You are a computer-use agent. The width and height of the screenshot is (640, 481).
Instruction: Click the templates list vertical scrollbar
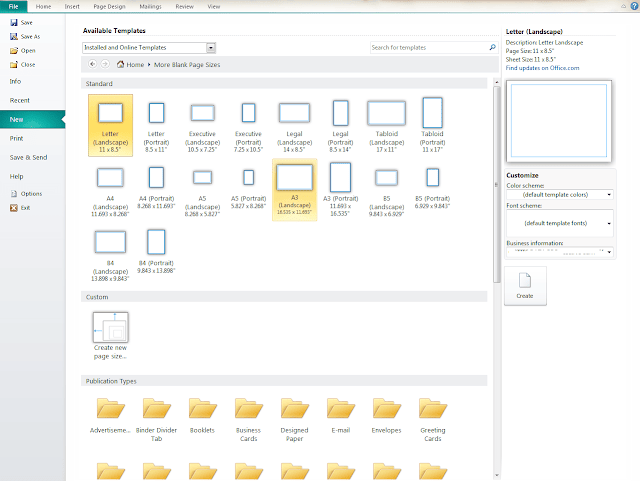click(496, 184)
